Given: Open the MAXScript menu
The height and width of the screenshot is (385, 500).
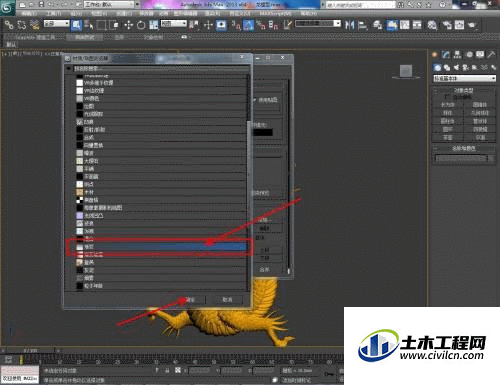Looking at the screenshot, I should click(x=275, y=14).
